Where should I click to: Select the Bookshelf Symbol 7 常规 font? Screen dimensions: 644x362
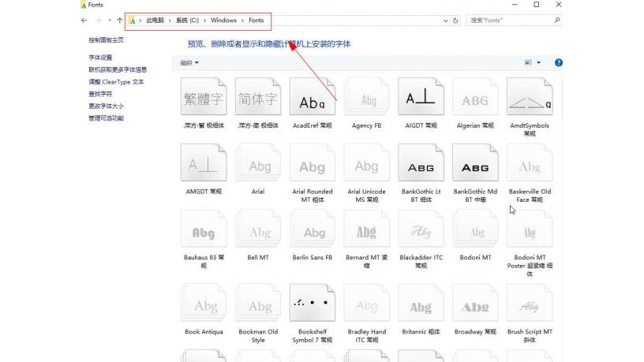tap(313, 303)
